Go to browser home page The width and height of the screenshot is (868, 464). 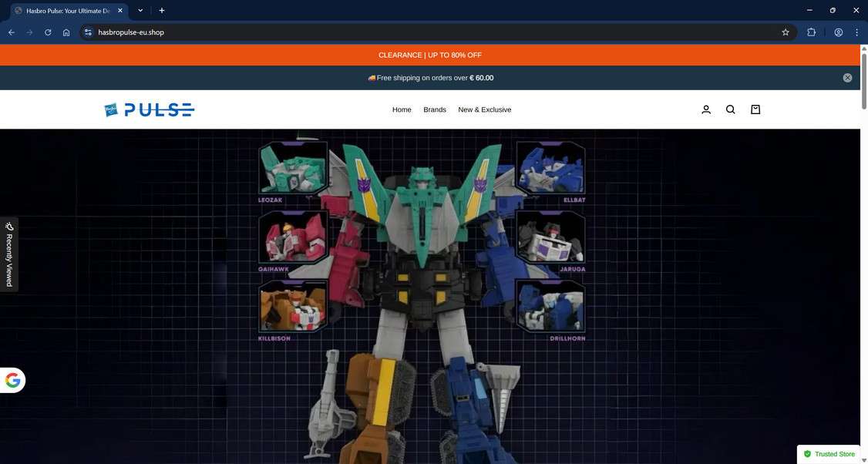pyautogui.click(x=66, y=32)
